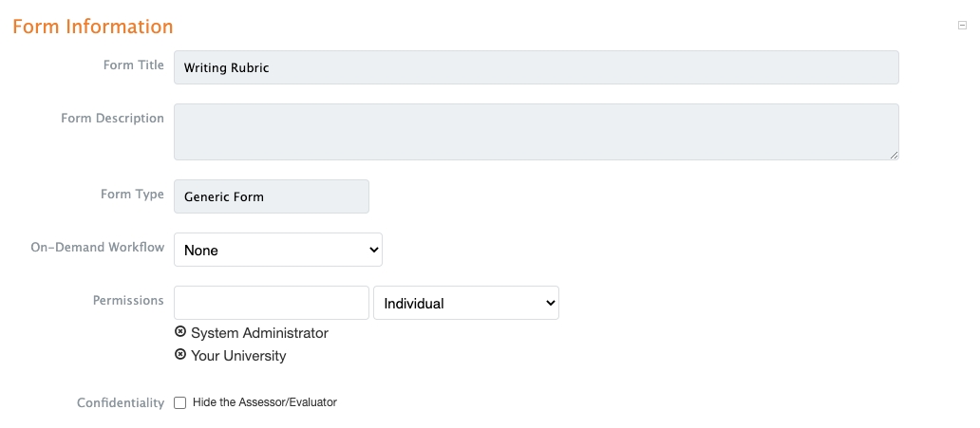
Task: Enable Hide the Assessor/Evaluator checkbox
Action: click(180, 402)
